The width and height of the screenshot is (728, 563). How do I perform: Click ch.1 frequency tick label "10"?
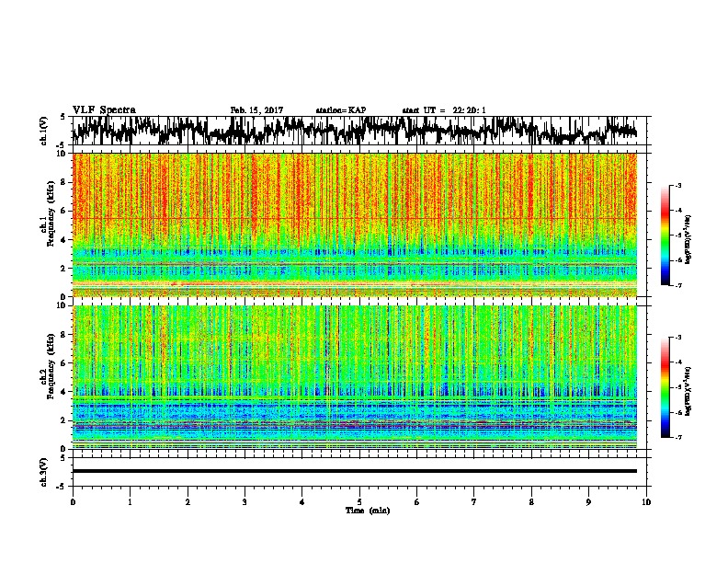(x=62, y=154)
